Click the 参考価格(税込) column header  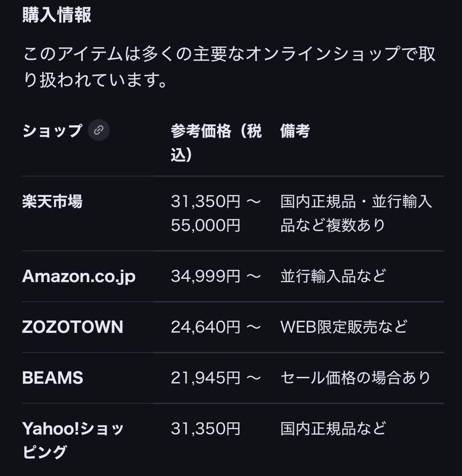click(x=216, y=142)
